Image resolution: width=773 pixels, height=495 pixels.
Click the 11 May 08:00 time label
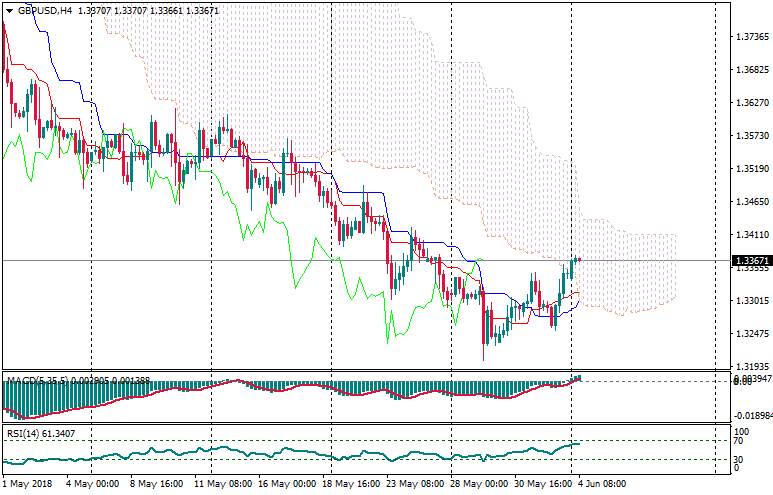point(223,484)
